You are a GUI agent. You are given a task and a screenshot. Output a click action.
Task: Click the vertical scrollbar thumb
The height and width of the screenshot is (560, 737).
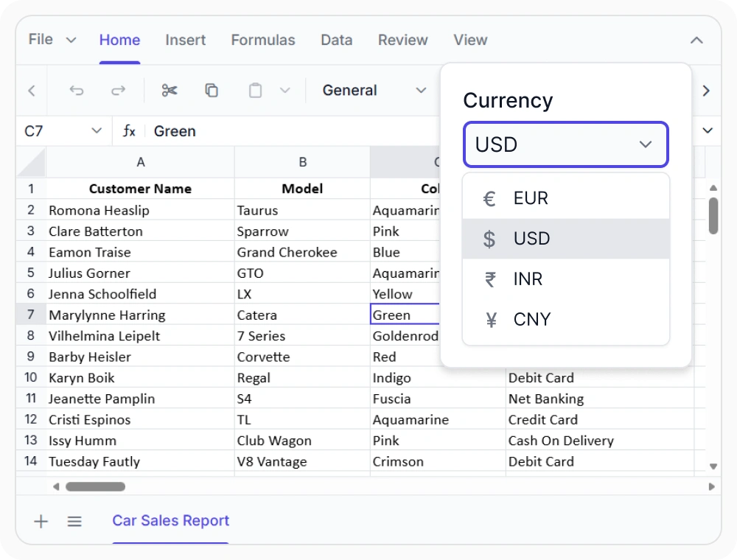tap(713, 216)
